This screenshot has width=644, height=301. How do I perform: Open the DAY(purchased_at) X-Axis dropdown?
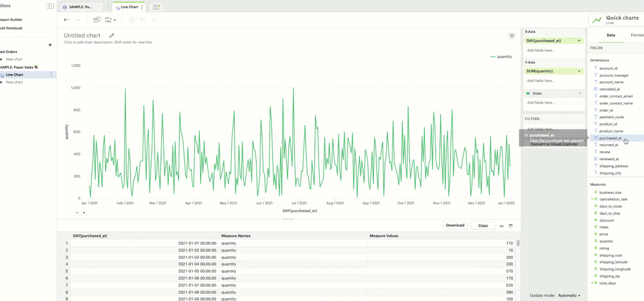(579, 41)
